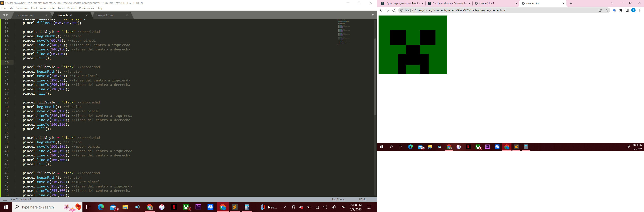Screen dimensions: 644x212
Task: Open the Start menu on the taskbar below Sublime
Action: 6,207
